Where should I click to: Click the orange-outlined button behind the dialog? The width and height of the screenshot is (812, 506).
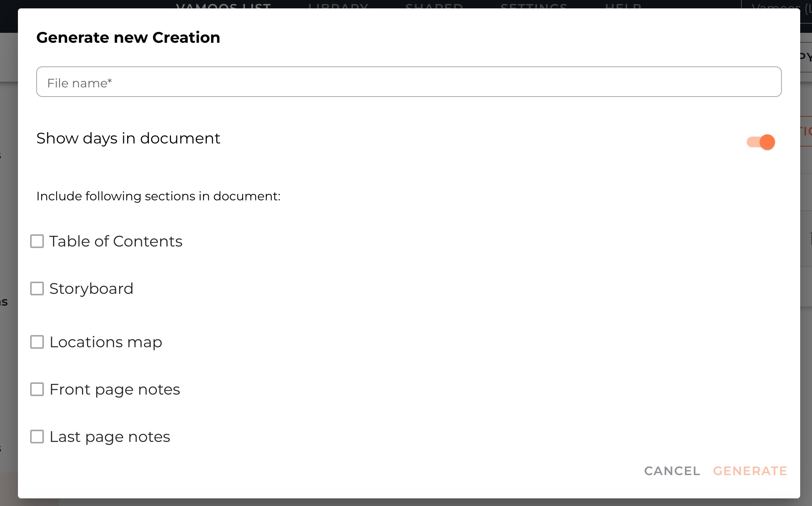(x=806, y=131)
